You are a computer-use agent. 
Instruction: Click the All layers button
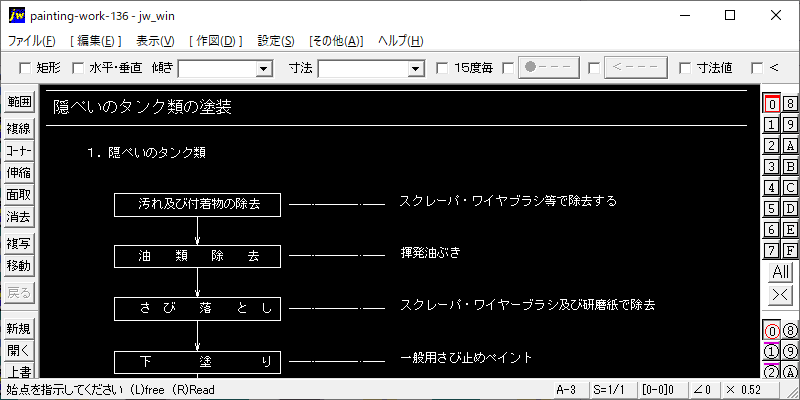pyautogui.click(x=781, y=272)
